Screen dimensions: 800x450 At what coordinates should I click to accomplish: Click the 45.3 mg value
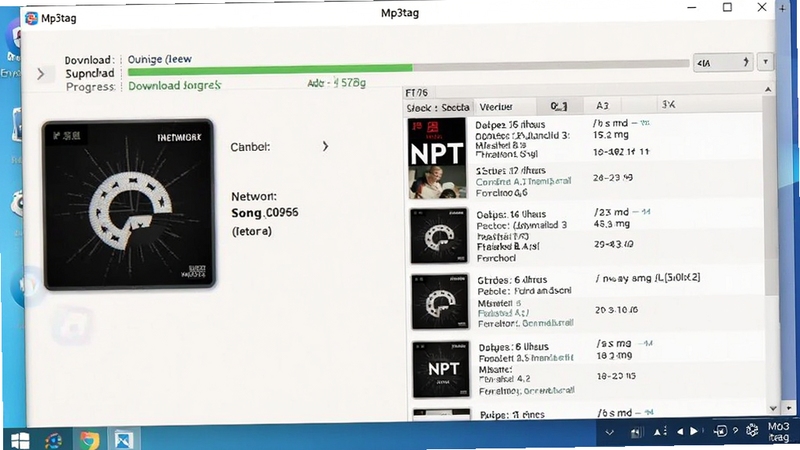point(612,224)
